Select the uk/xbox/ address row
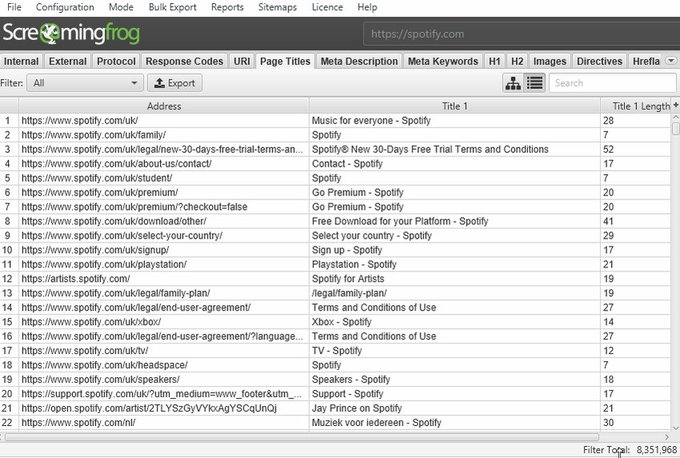Screen dimensions: 680x458 tap(164, 322)
